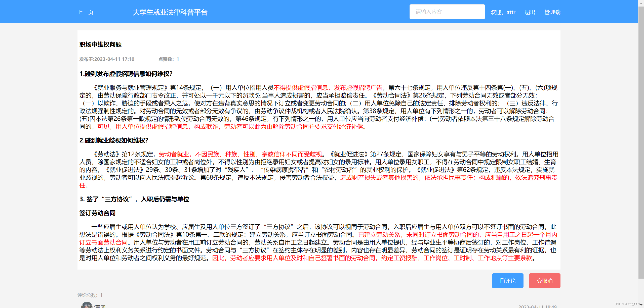The image size is (644, 308).
Task: Click the scrollbar down arrow
Action: (x=641, y=305)
